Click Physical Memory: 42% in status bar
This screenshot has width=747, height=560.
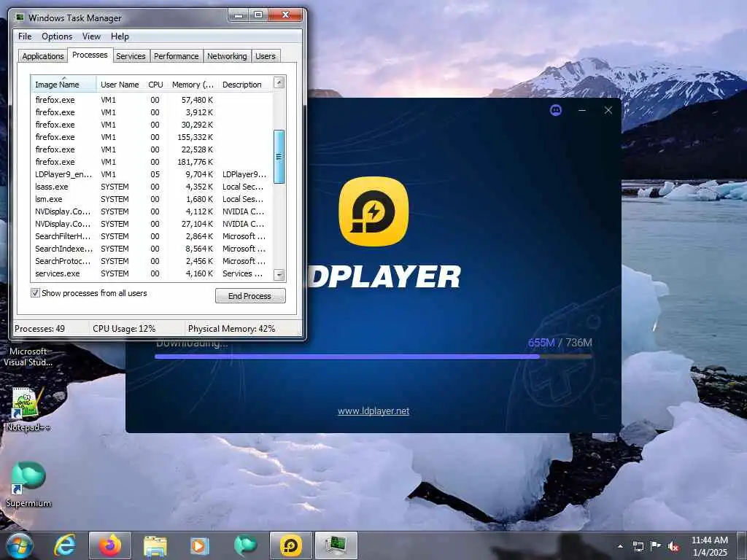231,329
